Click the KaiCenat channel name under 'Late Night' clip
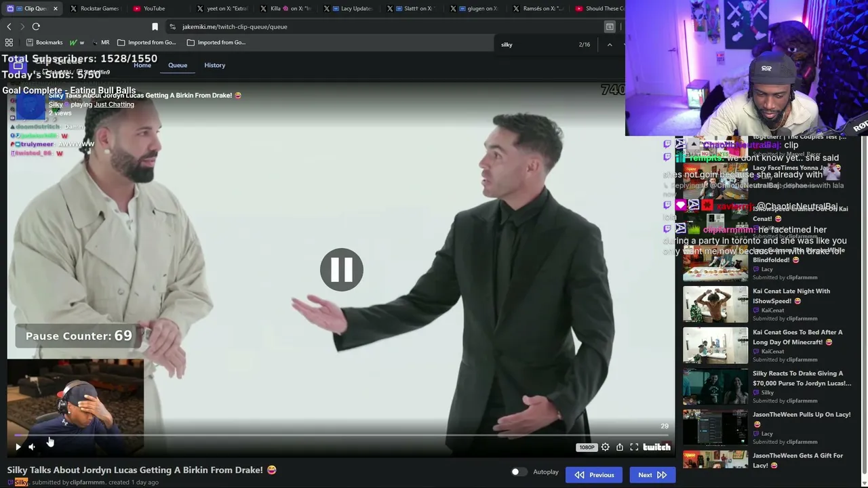The width and height of the screenshot is (868, 488). (772, 310)
